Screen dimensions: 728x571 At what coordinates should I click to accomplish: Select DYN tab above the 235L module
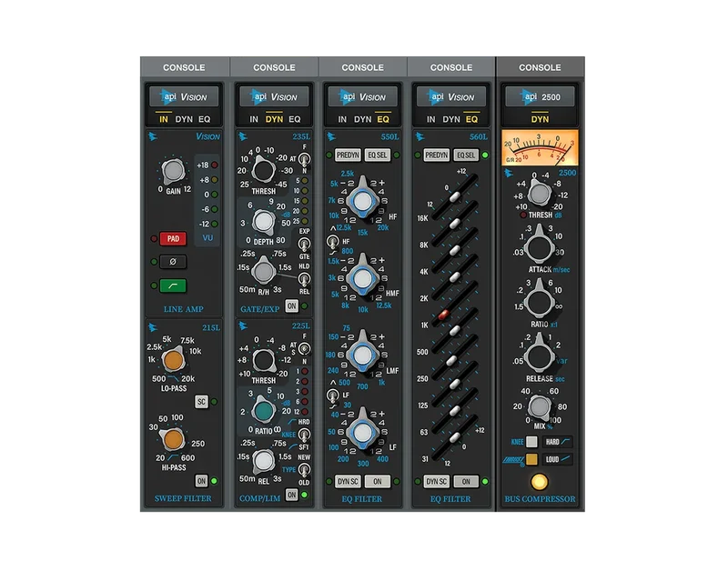(274, 119)
